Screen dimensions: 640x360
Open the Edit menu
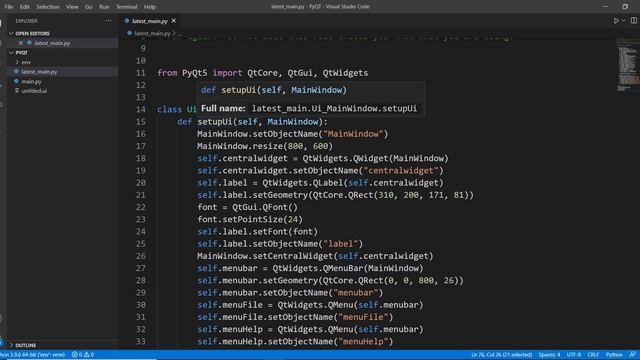25,7
